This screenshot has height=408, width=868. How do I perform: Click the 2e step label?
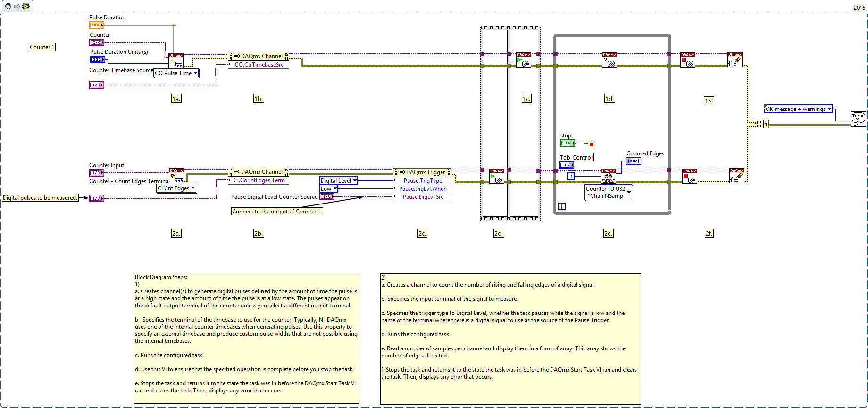[609, 233]
